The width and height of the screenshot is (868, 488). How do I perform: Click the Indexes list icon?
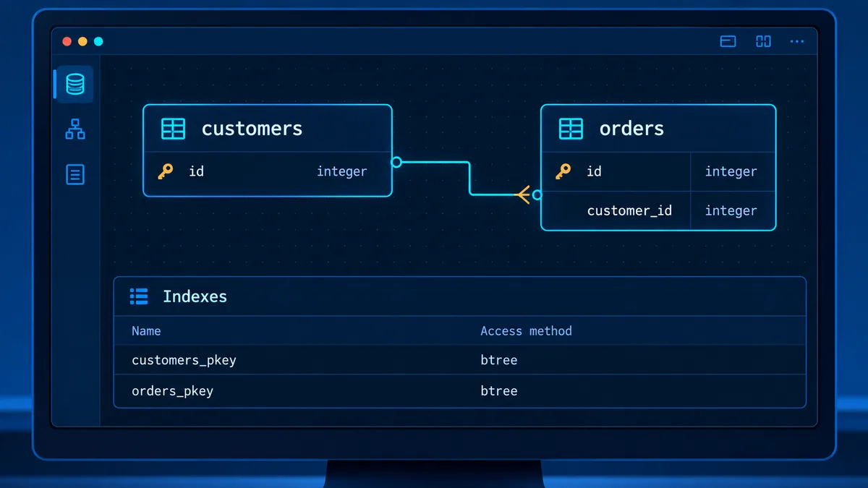pyautogui.click(x=139, y=296)
